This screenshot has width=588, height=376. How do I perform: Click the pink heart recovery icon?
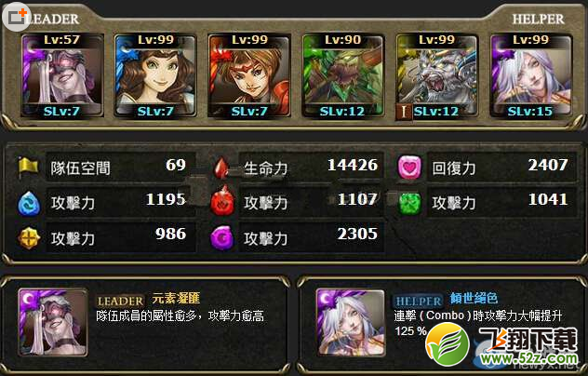pos(409,168)
